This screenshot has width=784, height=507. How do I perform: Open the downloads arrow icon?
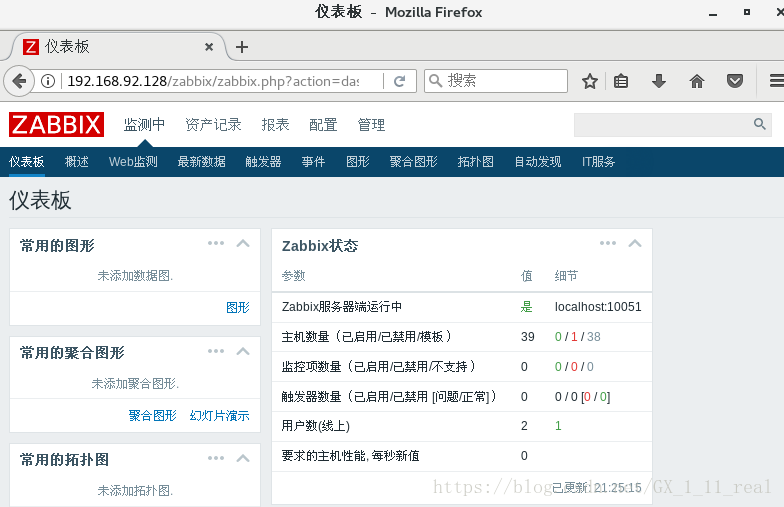tap(659, 81)
